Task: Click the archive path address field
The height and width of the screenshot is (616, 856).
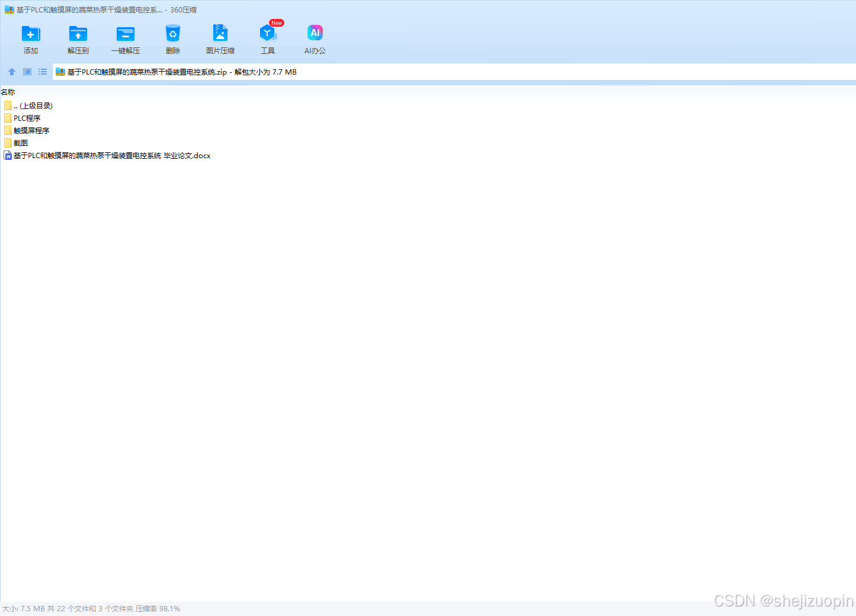Action: pos(454,72)
